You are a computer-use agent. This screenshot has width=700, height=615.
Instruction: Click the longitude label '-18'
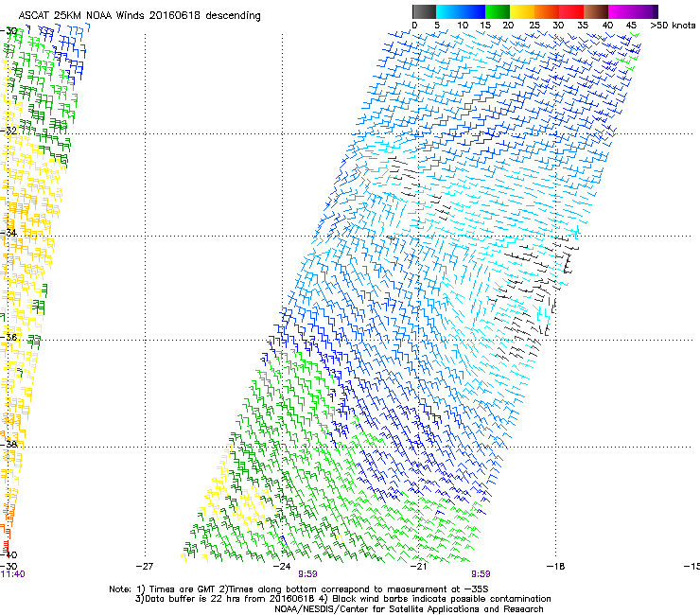tap(556, 567)
